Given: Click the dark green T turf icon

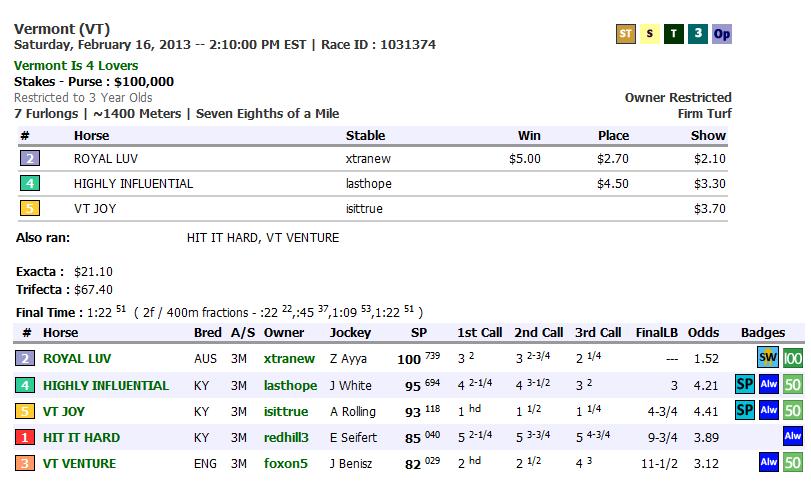Looking at the screenshot, I should click(674, 34).
